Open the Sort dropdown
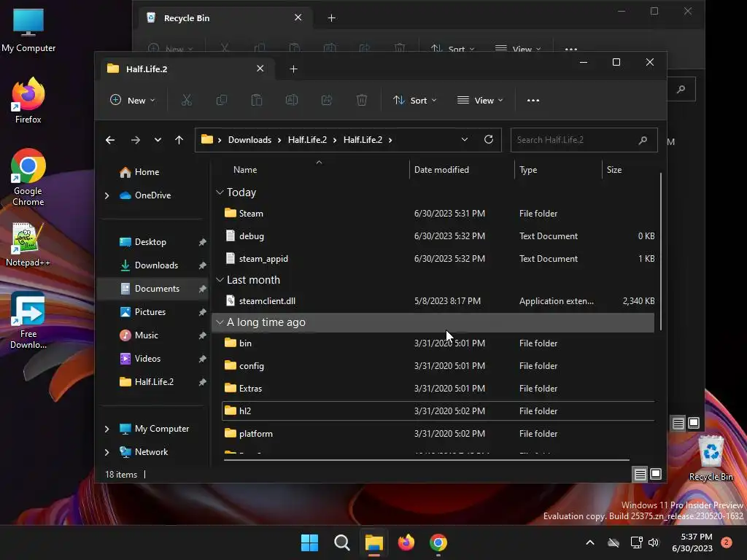This screenshot has width=747, height=560. [x=414, y=101]
